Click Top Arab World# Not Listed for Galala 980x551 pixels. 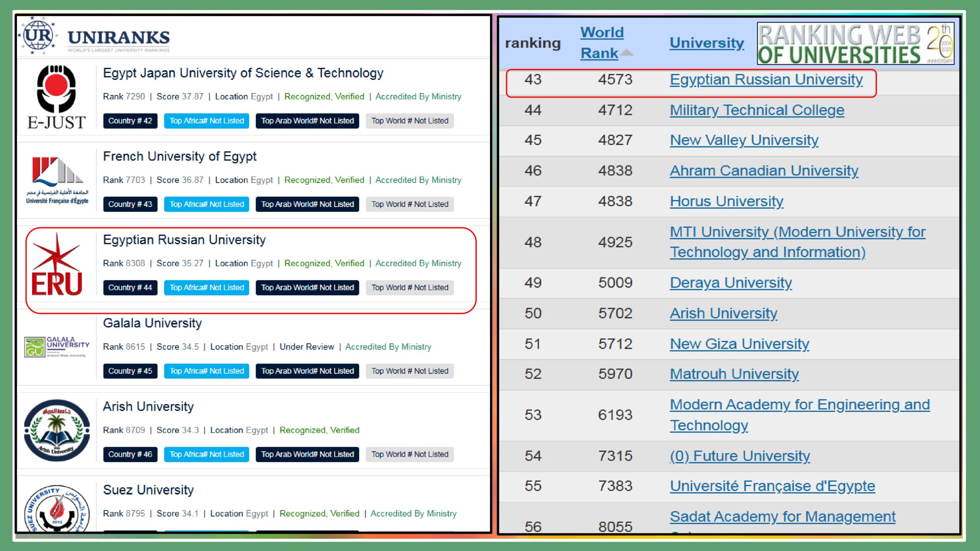tap(307, 371)
